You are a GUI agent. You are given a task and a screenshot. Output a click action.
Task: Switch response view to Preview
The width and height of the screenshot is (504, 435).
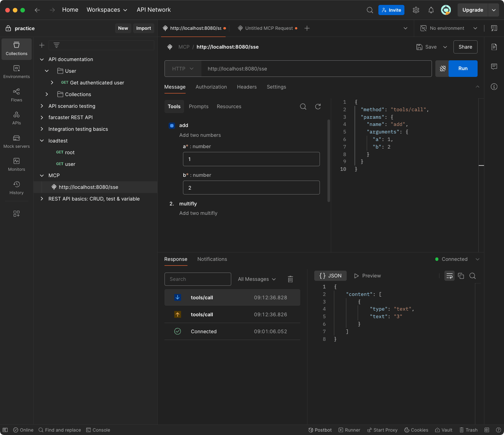click(x=367, y=276)
